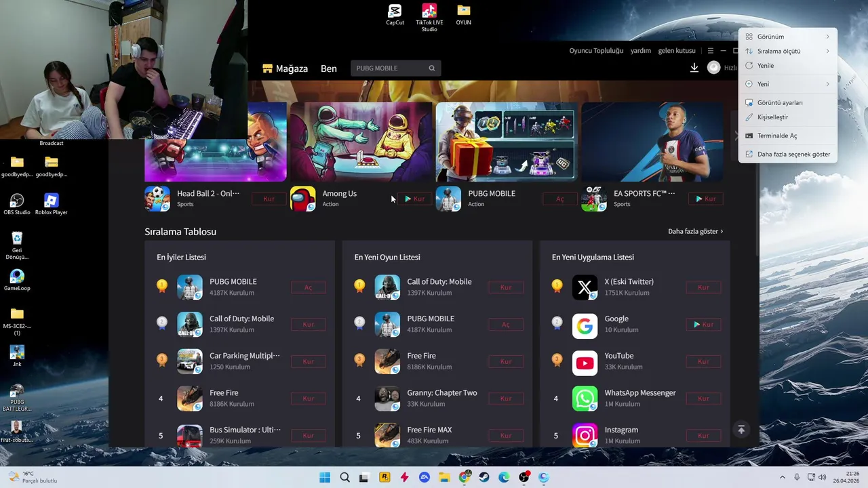Screen dimensions: 868x488
Task: Click the gray profile avatar near Hızlı
Action: tap(713, 68)
